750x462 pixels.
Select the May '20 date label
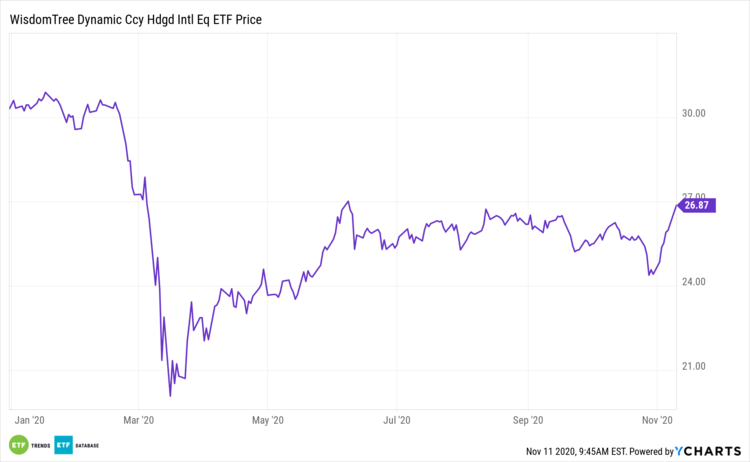tap(270, 420)
